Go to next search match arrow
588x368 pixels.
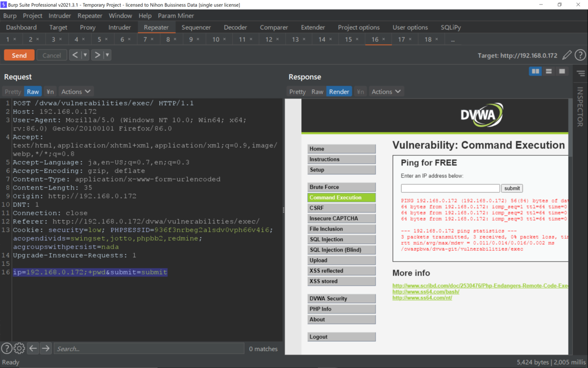[46, 348]
